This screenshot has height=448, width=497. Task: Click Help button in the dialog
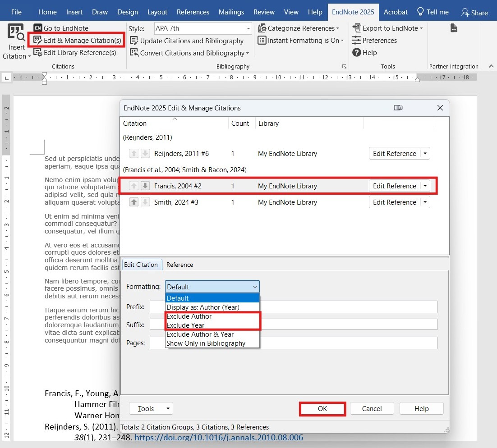pos(421,408)
